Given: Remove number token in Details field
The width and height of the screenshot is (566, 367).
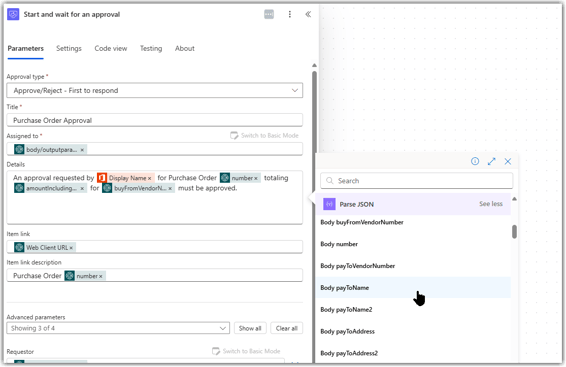Looking at the screenshot, I should point(256,178).
